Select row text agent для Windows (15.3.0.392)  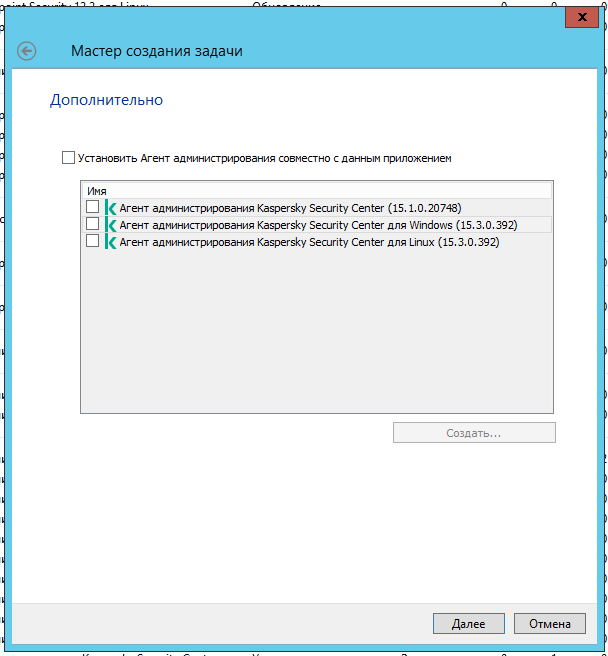[318, 225]
